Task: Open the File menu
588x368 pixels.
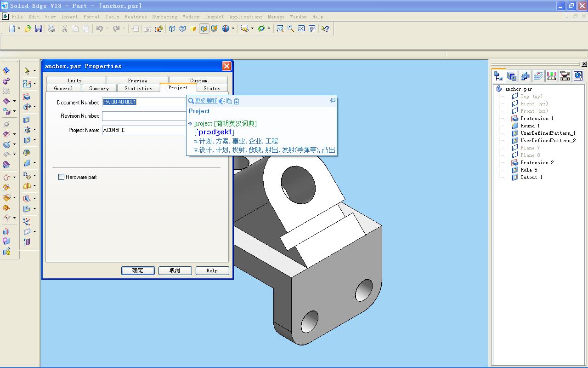Action: click(x=17, y=17)
